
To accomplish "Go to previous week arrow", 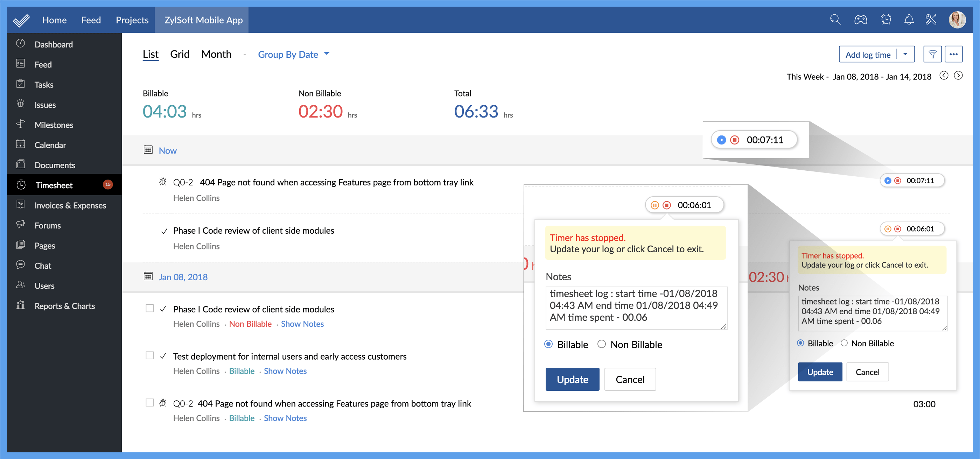I will coord(944,76).
